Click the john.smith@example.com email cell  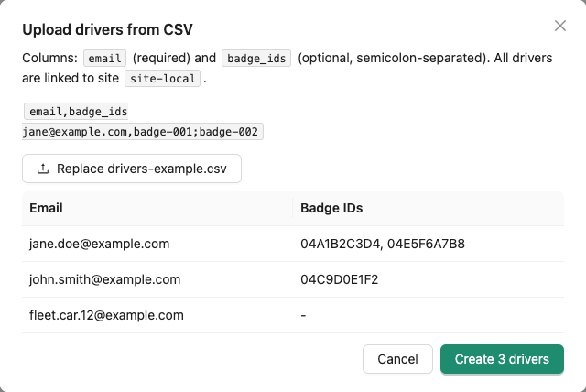point(105,279)
